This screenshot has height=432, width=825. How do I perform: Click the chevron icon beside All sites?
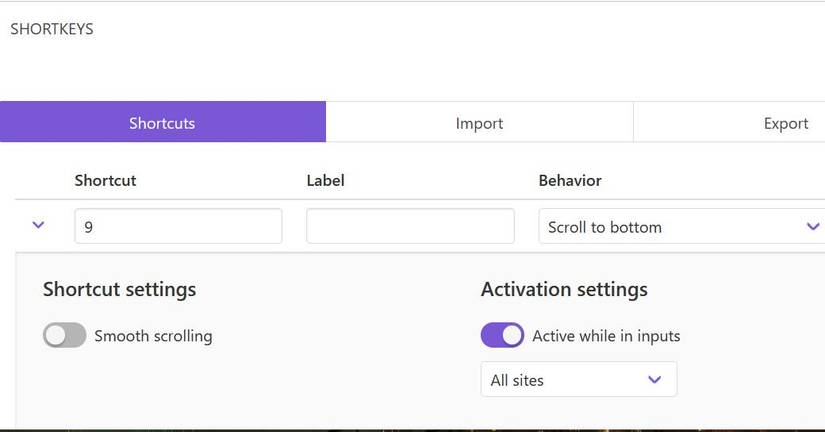coord(655,380)
